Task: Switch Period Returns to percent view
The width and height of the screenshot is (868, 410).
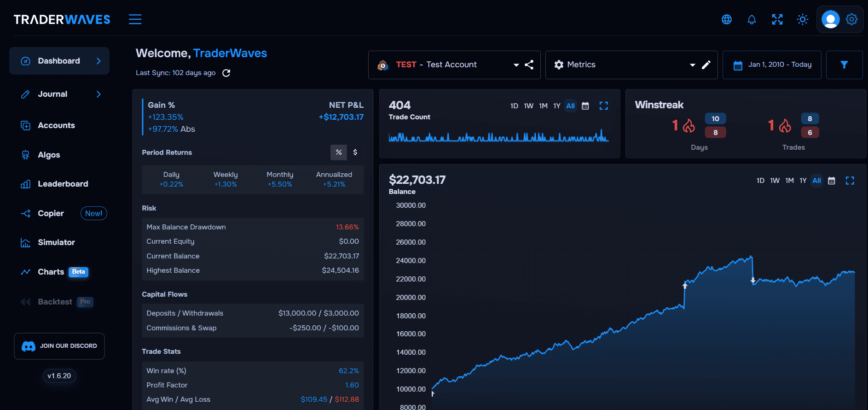Action: click(x=339, y=152)
